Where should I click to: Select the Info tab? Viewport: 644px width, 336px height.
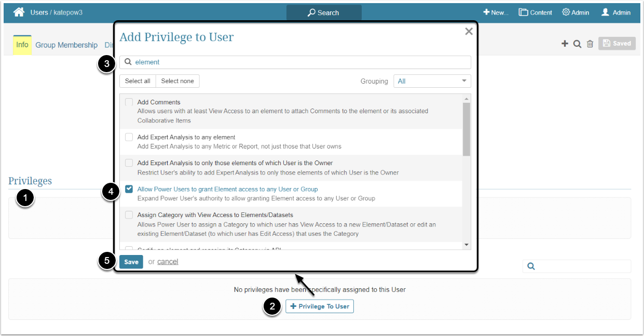[x=22, y=45]
